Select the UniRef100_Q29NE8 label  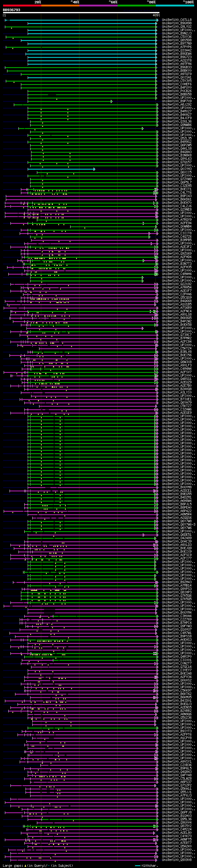tap(177, 210)
